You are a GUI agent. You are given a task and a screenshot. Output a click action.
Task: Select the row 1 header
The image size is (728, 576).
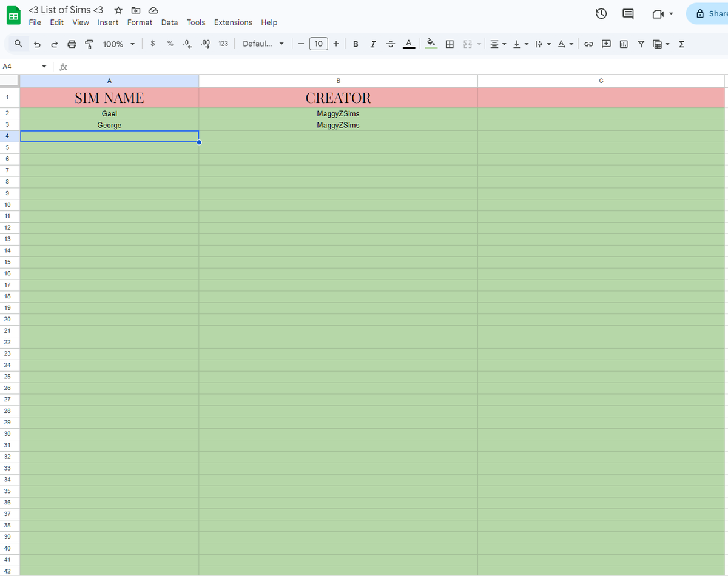(10, 98)
